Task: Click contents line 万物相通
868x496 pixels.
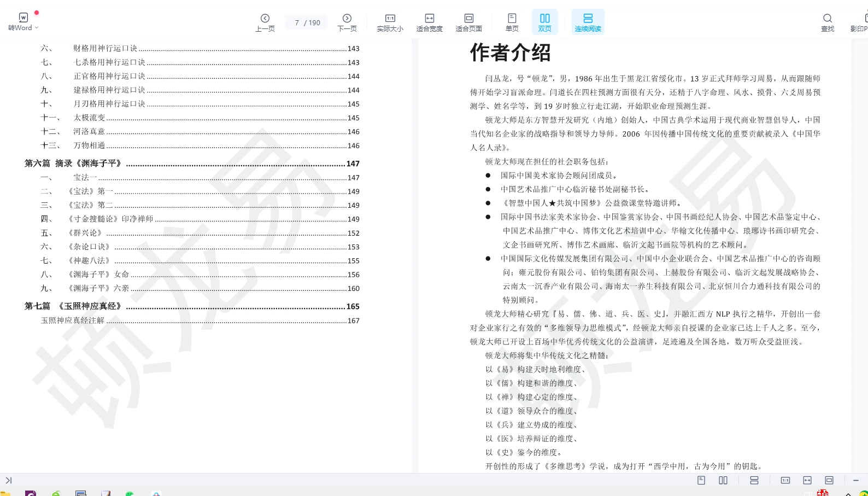Action: [200, 145]
